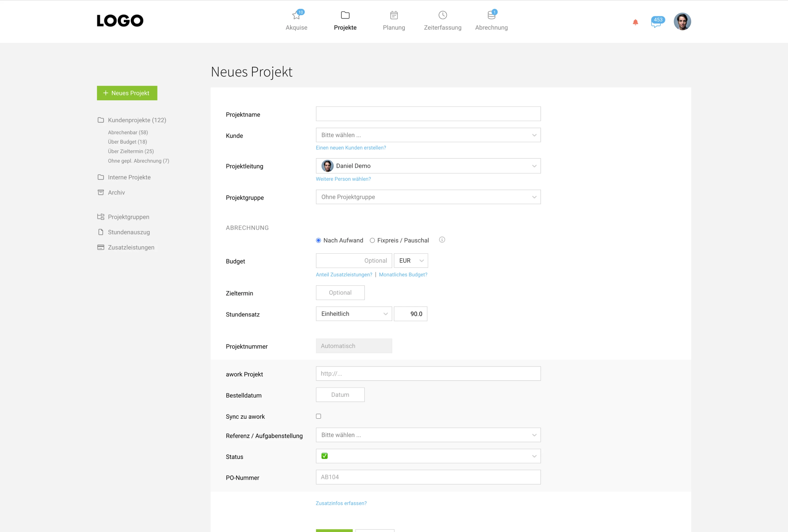Click the red notification bell icon
Image resolution: width=788 pixels, height=532 pixels.
pos(635,22)
